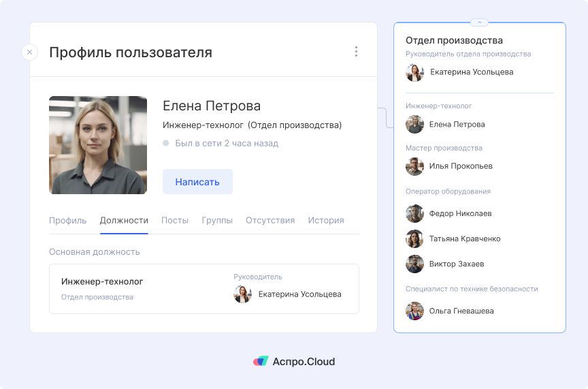Click the Aspro.Cloud logo icon
The height and width of the screenshot is (389, 588).
pyautogui.click(x=261, y=362)
